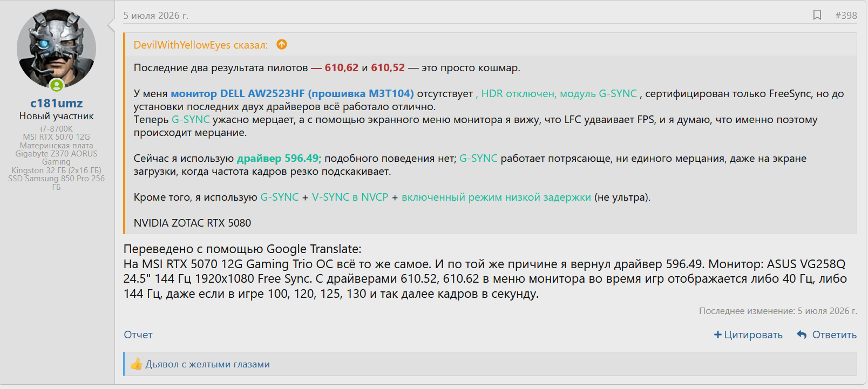The height and width of the screenshot is (389, 868).
Task: Click the HDR отключен, модуль G-SYNC text
Action: [556, 93]
